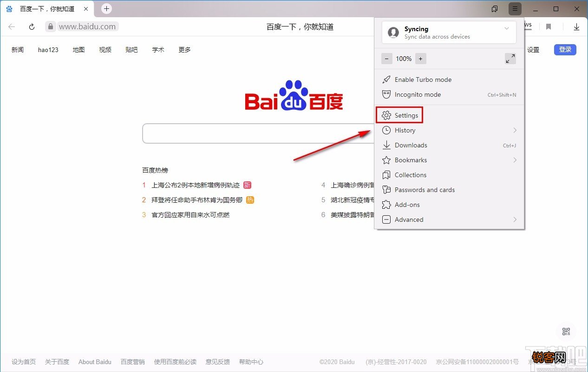Click the 贴吧 navigation link
588x372 pixels.
click(x=131, y=50)
